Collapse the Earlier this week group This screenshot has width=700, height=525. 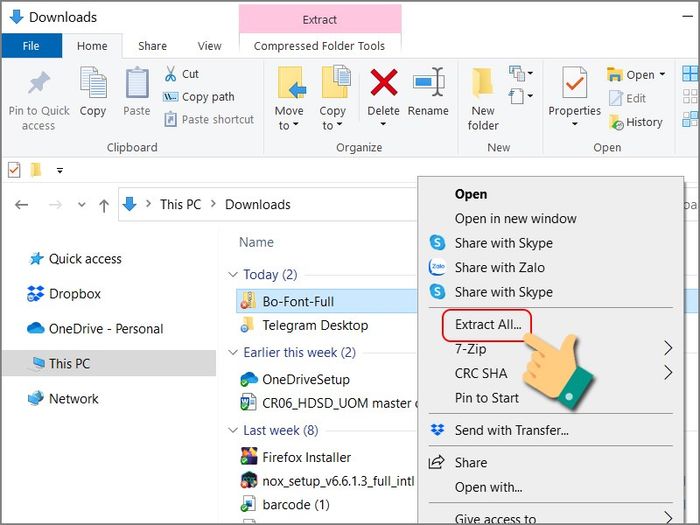[x=233, y=353]
